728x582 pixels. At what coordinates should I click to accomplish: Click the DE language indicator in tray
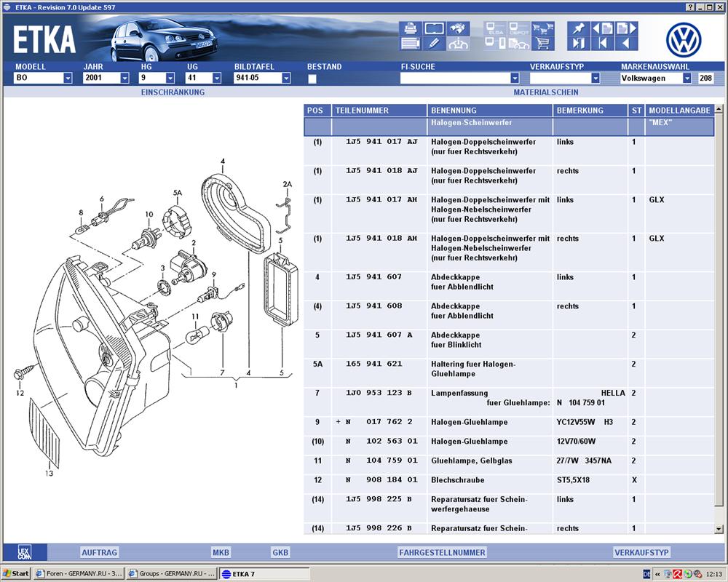[x=646, y=574]
